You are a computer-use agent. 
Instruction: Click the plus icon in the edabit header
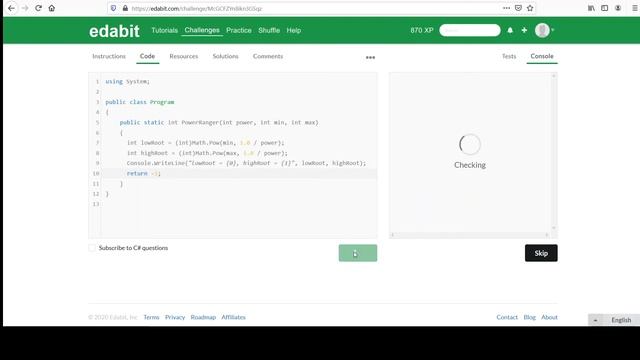click(524, 30)
